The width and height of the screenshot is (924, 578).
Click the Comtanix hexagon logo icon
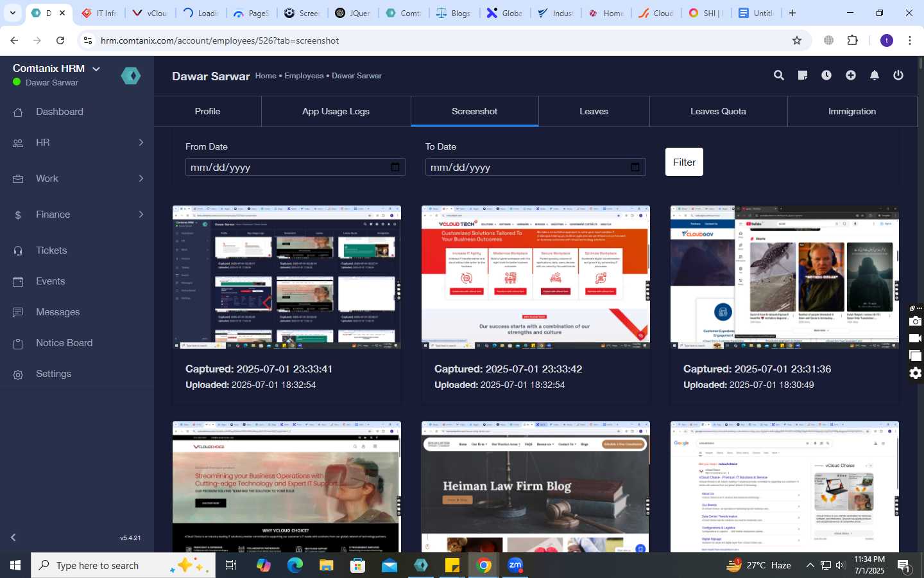click(131, 76)
